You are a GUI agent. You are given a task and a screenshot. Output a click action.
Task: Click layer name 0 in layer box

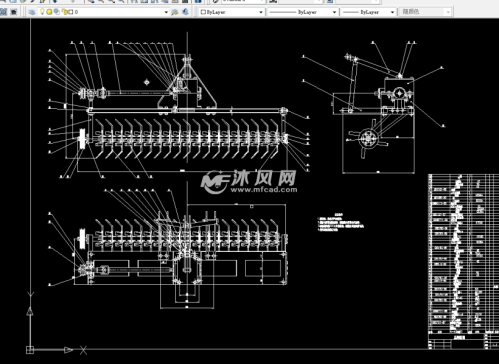76,12
